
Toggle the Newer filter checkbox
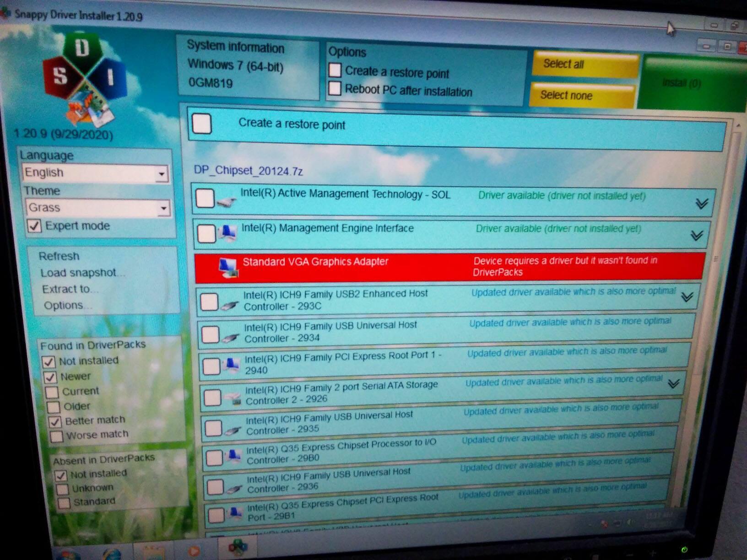[x=50, y=377]
